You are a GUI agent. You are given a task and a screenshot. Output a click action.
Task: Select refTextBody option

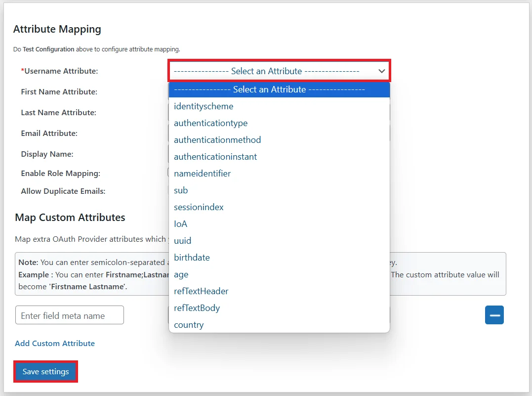click(x=279, y=308)
